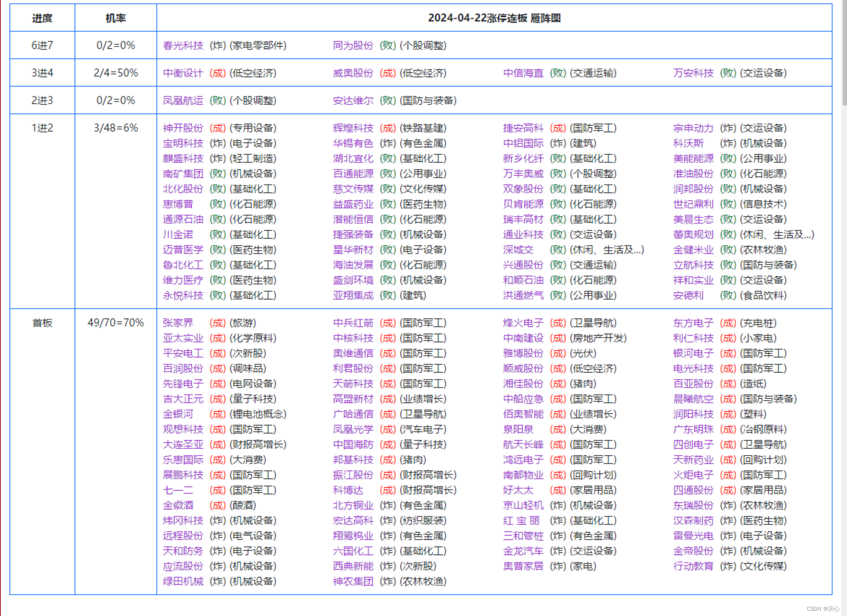The height and width of the screenshot is (616, 847).
Task: Select 神开股份 stock link
Action: coord(183,128)
